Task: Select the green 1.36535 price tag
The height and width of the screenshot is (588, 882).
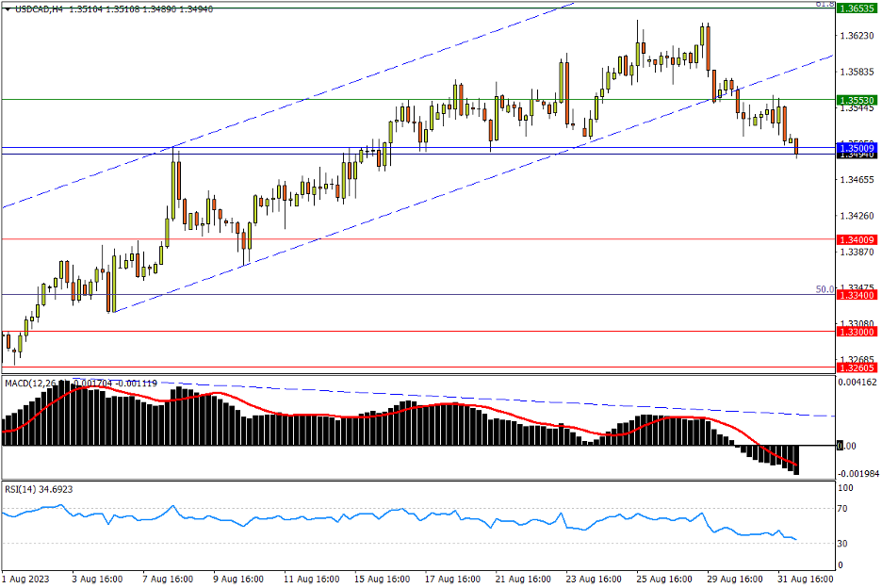Action: [x=857, y=8]
